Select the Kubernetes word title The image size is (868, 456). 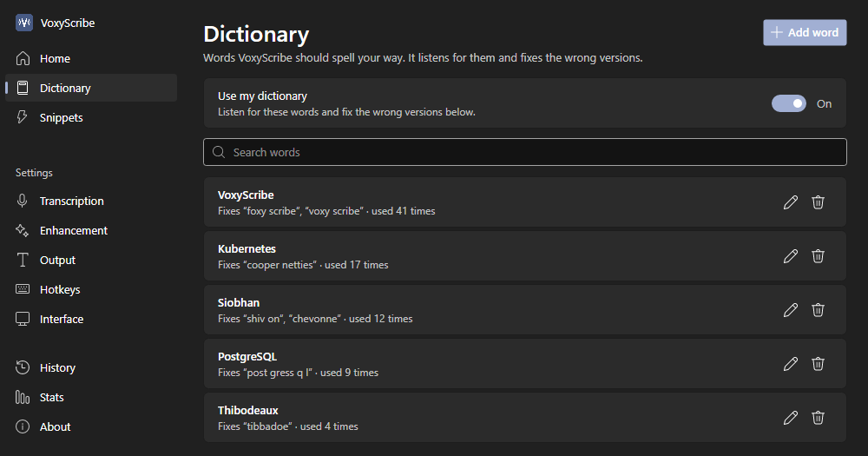tap(247, 248)
